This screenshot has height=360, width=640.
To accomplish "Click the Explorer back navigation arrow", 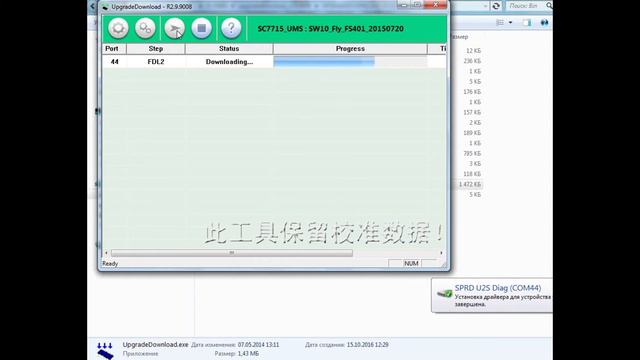I will click(x=92, y=6).
